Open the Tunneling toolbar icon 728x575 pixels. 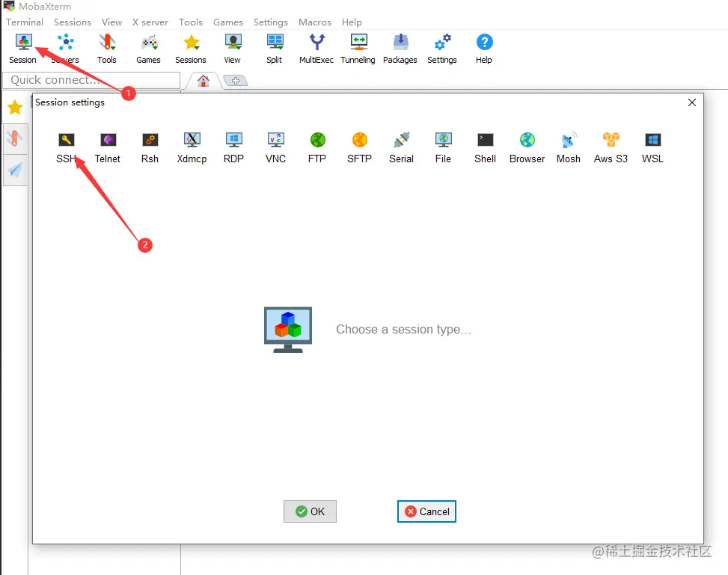[x=358, y=49]
